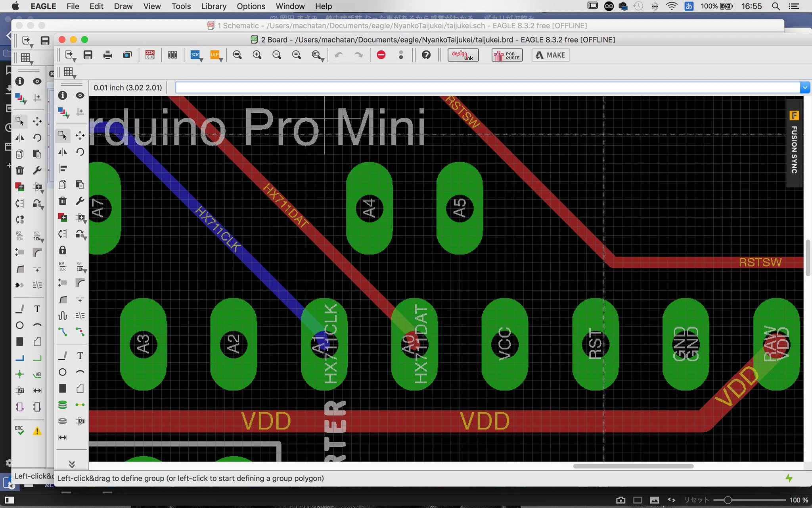Zoom in using the plus magnifier

(x=257, y=55)
